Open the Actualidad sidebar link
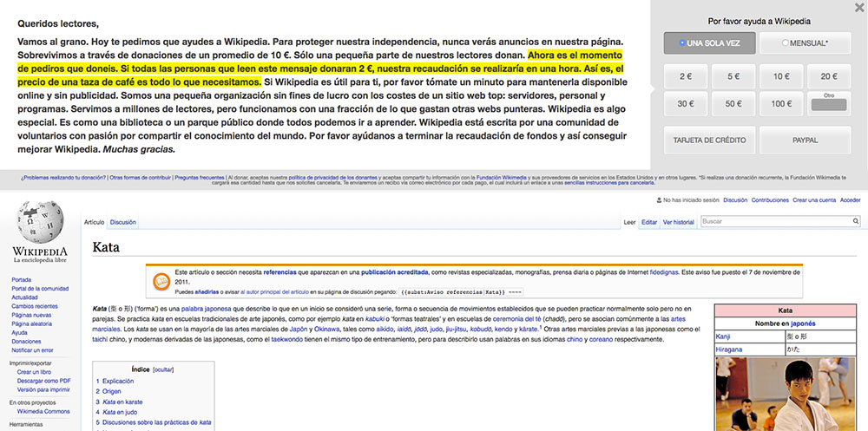 pyautogui.click(x=25, y=297)
